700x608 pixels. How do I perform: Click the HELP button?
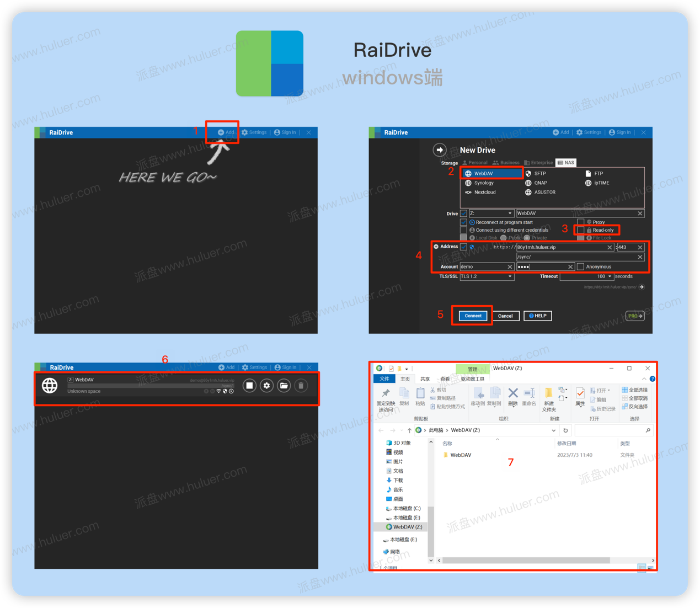pyautogui.click(x=538, y=316)
